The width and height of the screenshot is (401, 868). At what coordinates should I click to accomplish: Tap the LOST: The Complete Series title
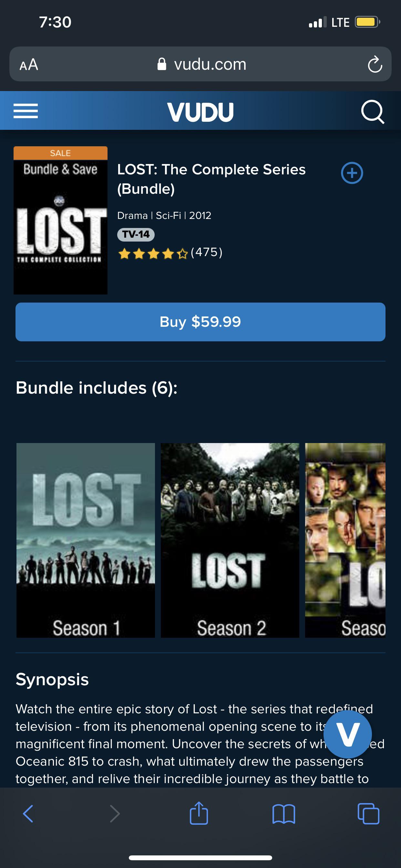coord(211,179)
